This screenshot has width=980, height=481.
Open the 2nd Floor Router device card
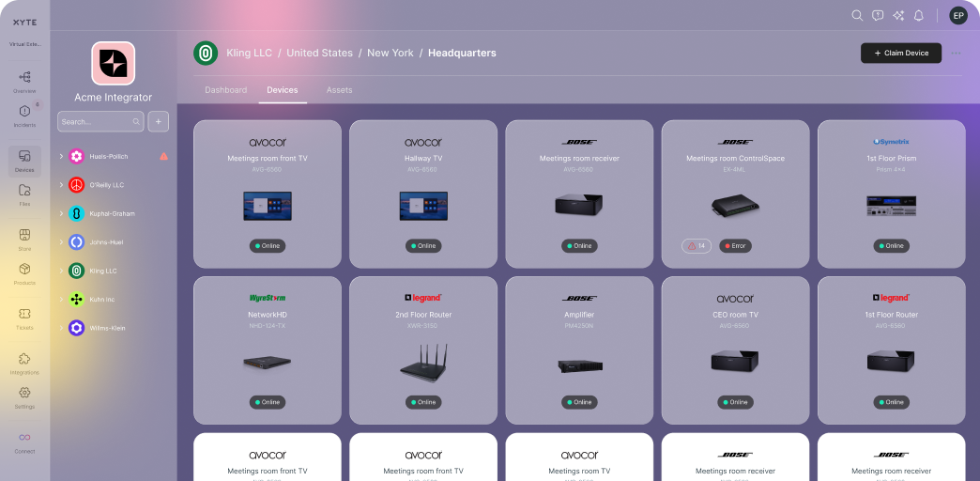click(423, 350)
